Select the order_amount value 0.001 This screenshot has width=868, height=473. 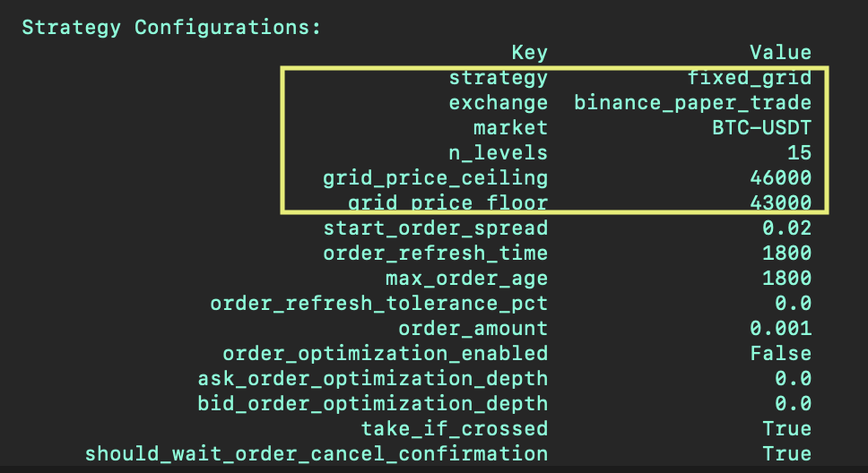[x=780, y=329]
